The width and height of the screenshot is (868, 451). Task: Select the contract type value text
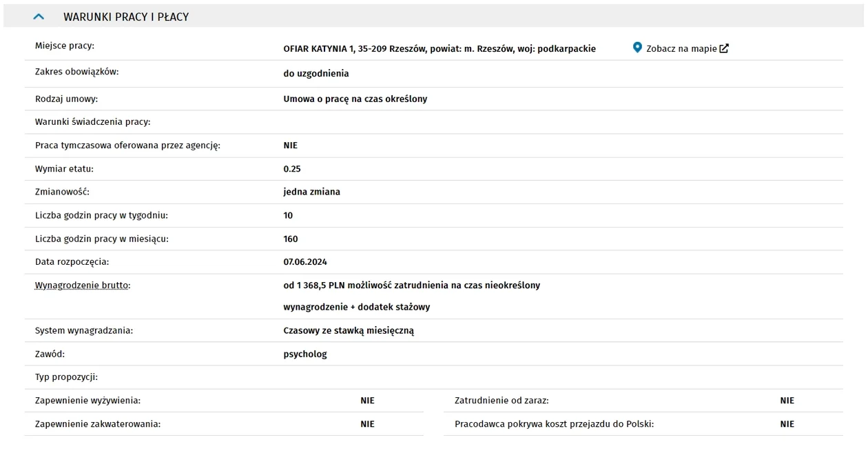click(x=355, y=99)
